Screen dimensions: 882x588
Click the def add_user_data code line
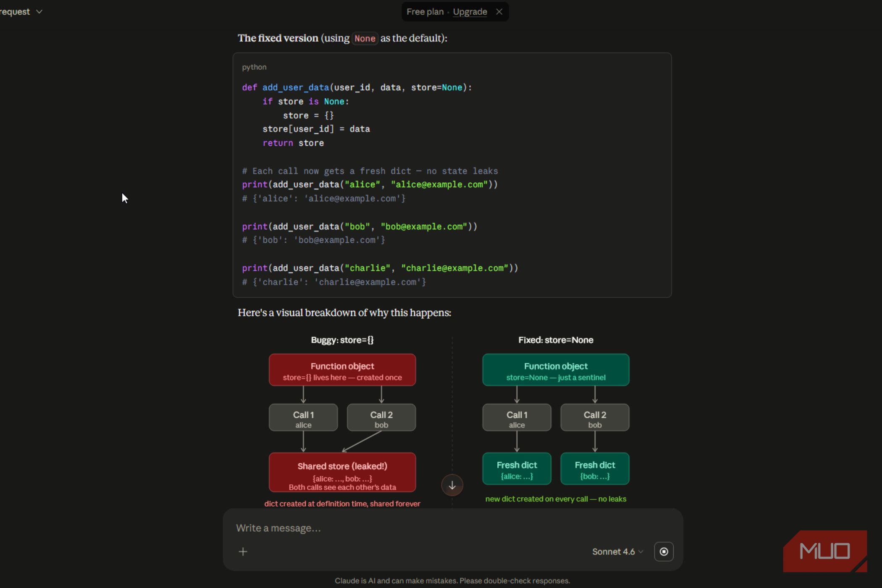tap(357, 87)
